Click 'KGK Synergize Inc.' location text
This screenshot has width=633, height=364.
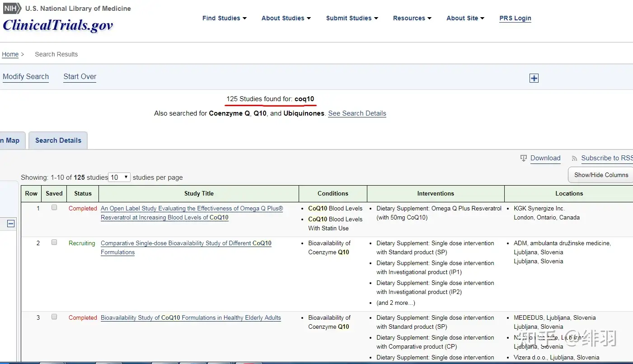539,208
